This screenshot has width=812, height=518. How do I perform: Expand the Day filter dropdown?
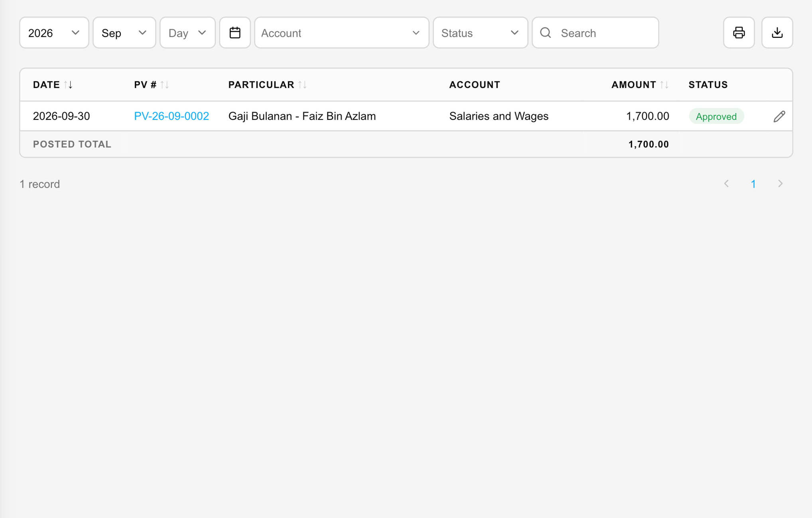[x=187, y=33]
